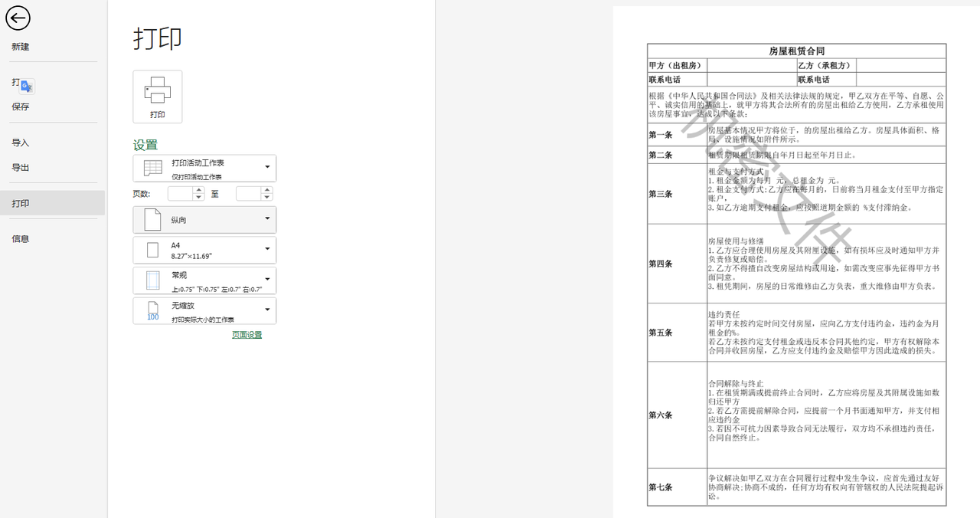Click the 合同解除与终止 heading in preview

coord(736,383)
